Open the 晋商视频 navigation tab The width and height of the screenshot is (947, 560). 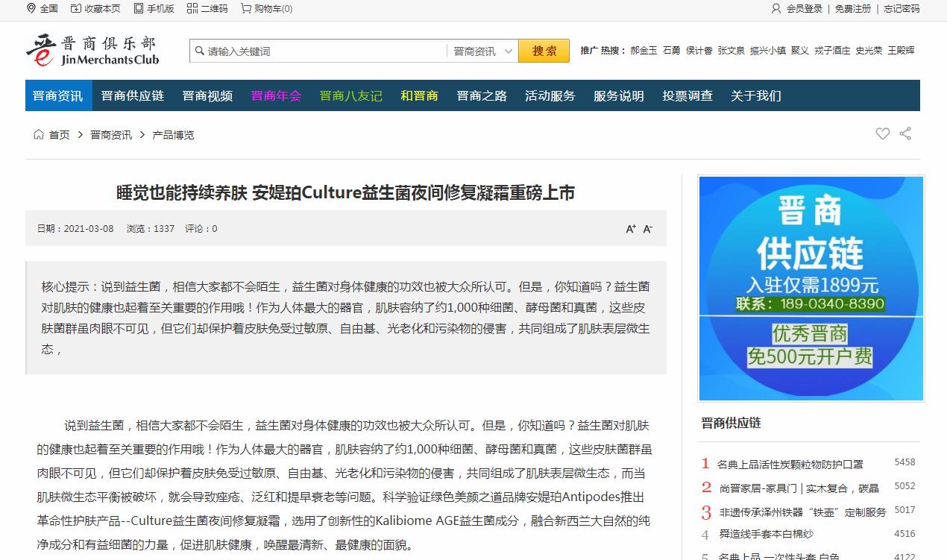click(207, 95)
